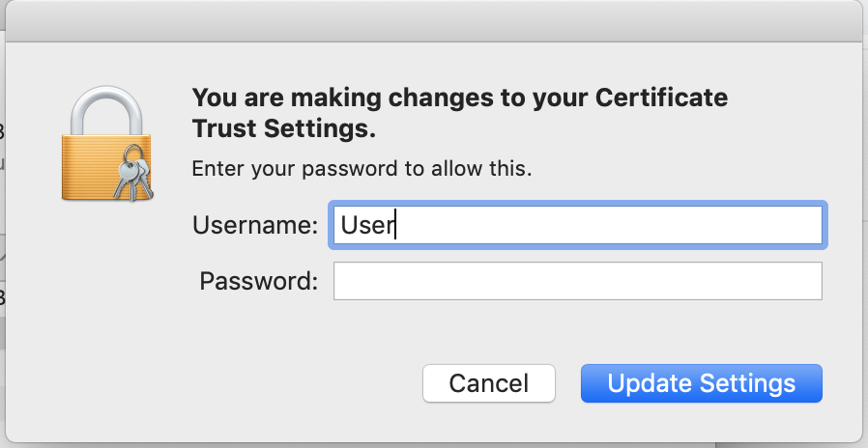Click the "Username:" label
The image size is (868, 448).
point(255,225)
